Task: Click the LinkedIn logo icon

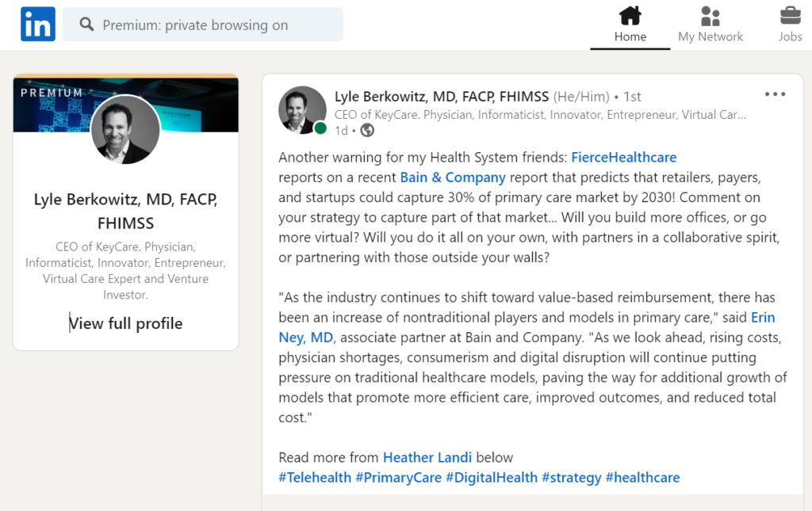Action: pyautogui.click(x=38, y=25)
